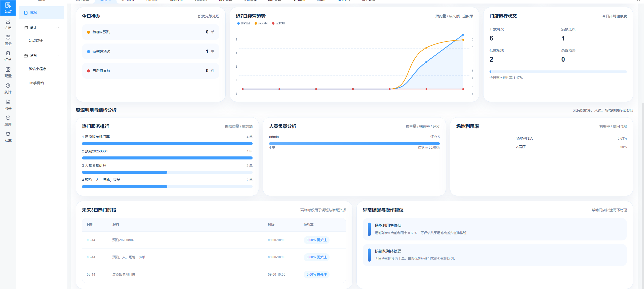Click the 预约率 column header
644x289 pixels.
click(x=308, y=225)
